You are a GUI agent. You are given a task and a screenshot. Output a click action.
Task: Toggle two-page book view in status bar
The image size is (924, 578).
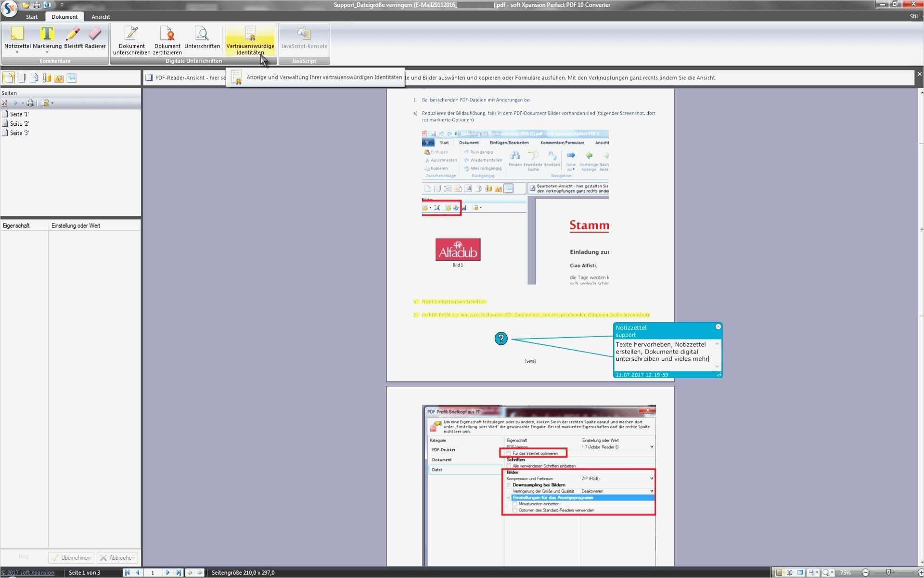point(790,573)
